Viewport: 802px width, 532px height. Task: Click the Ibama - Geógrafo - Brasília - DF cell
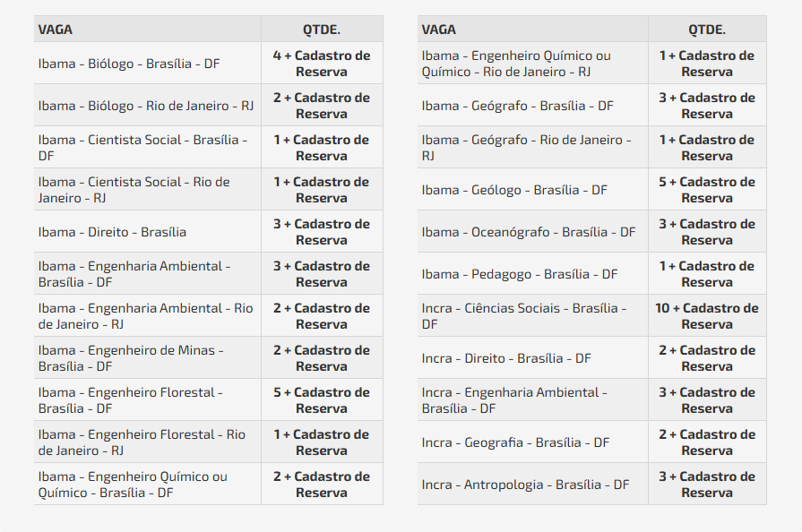coord(518,106)
